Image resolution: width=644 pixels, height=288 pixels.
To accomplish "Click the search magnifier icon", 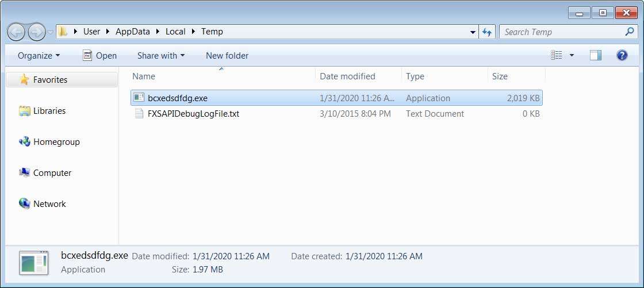I will [x=629, y=32].
